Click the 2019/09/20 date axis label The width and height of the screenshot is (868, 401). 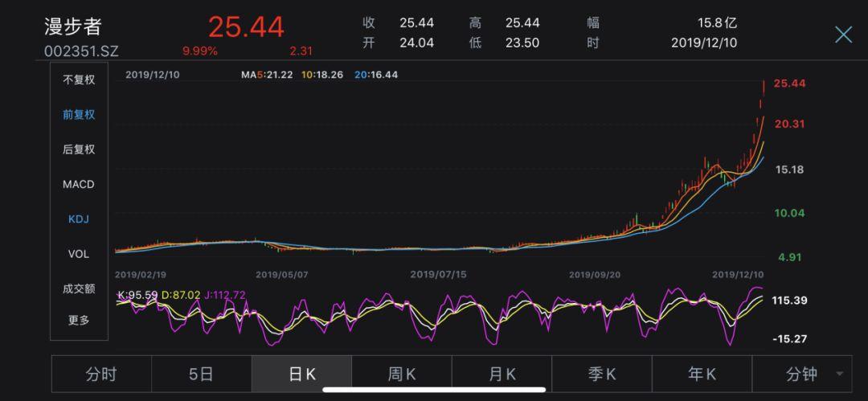pos(595,274)
